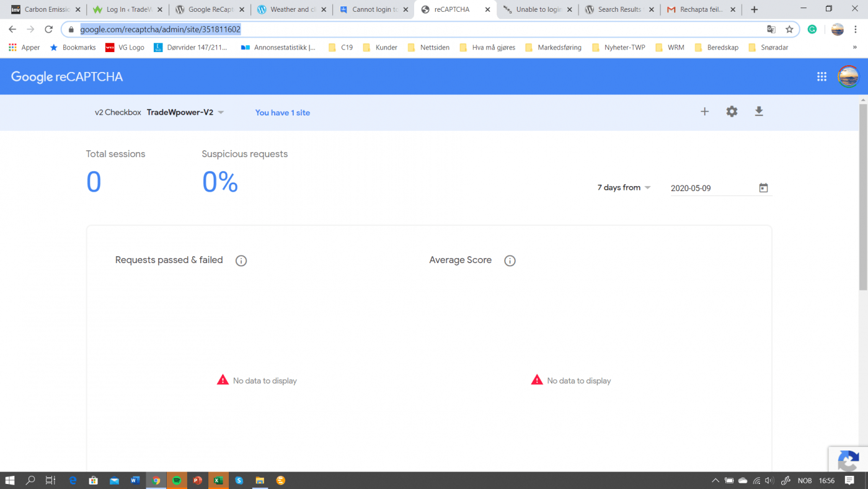Open the Chrome three-dot menu

click(857, 29)
